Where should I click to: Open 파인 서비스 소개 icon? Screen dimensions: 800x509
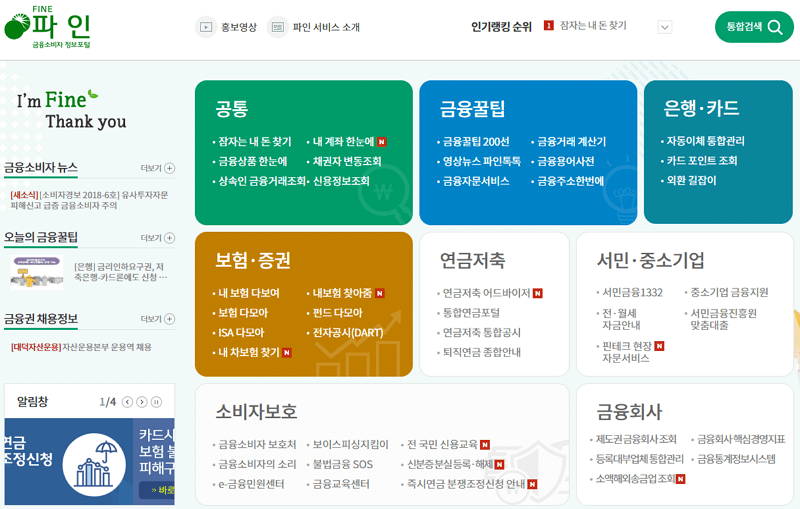click(278, 27)
